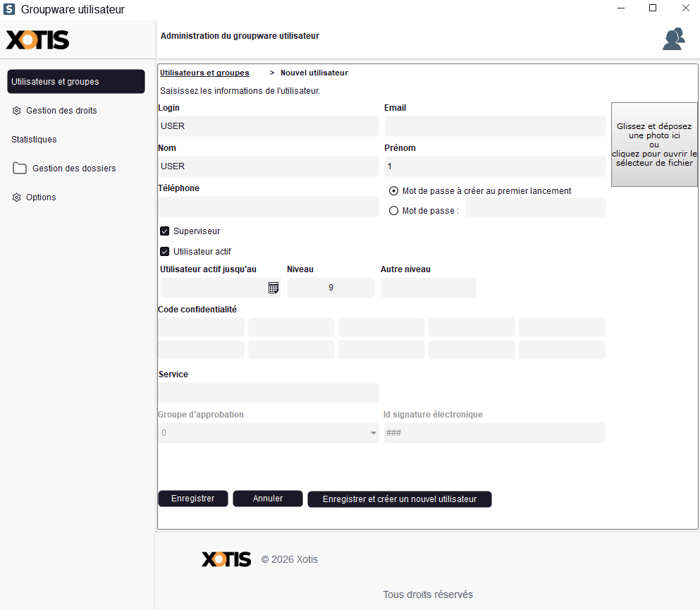Open the Statistiques section
700x610 pixels.
pos(34,140)
